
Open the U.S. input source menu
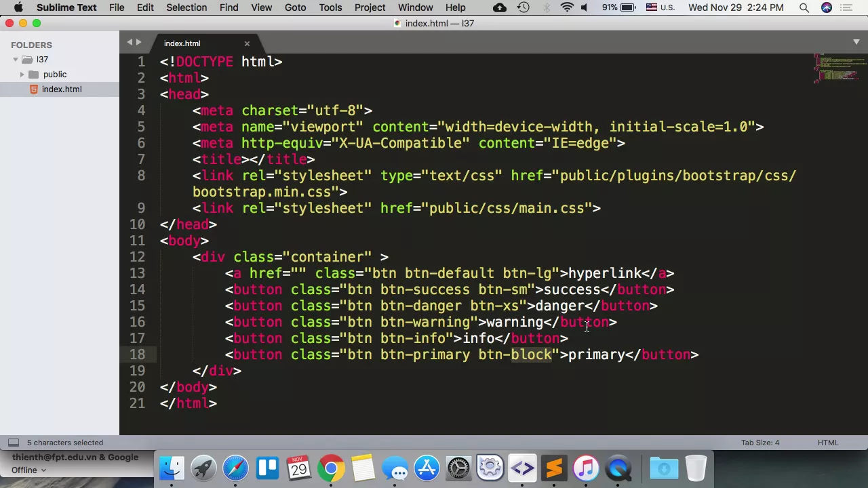[x=660, y=7]
